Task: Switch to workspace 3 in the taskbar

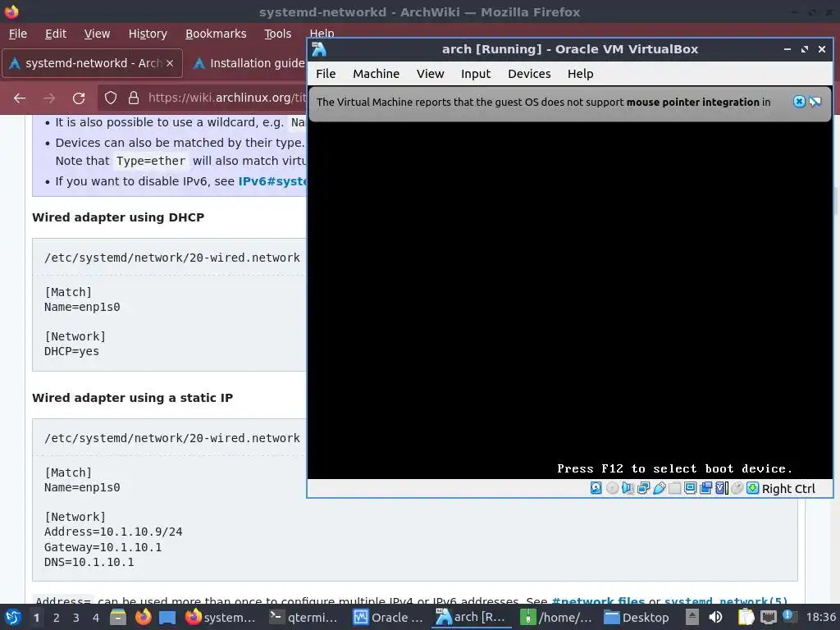Action: tap(76, 618)
